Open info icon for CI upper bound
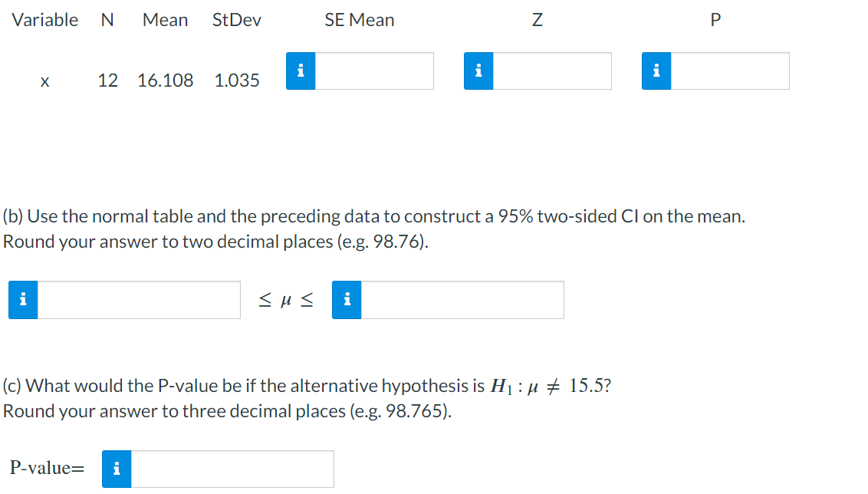868x494 pixels. 347,300
